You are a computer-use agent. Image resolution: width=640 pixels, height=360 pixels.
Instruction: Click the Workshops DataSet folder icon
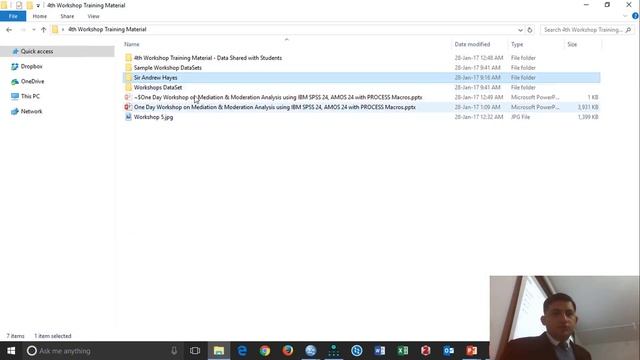pyautogui.click(x=129, y=87)
